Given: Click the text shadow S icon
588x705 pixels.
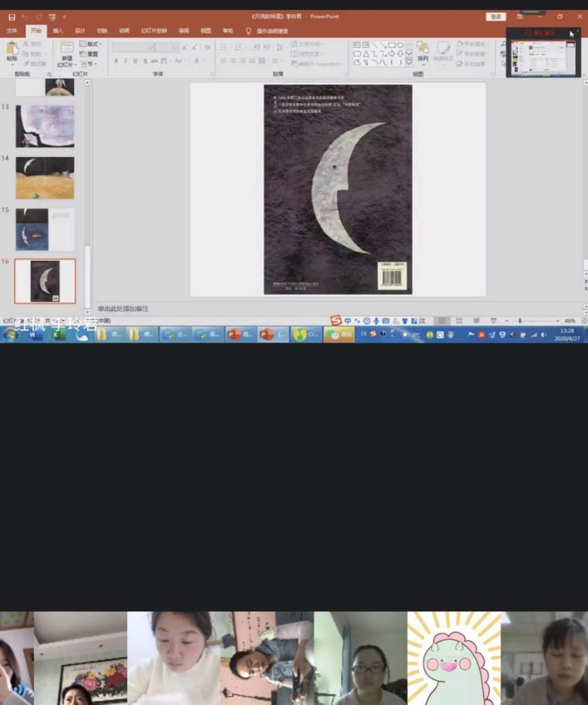Looking at the screenshot, I should pos(145,61).
